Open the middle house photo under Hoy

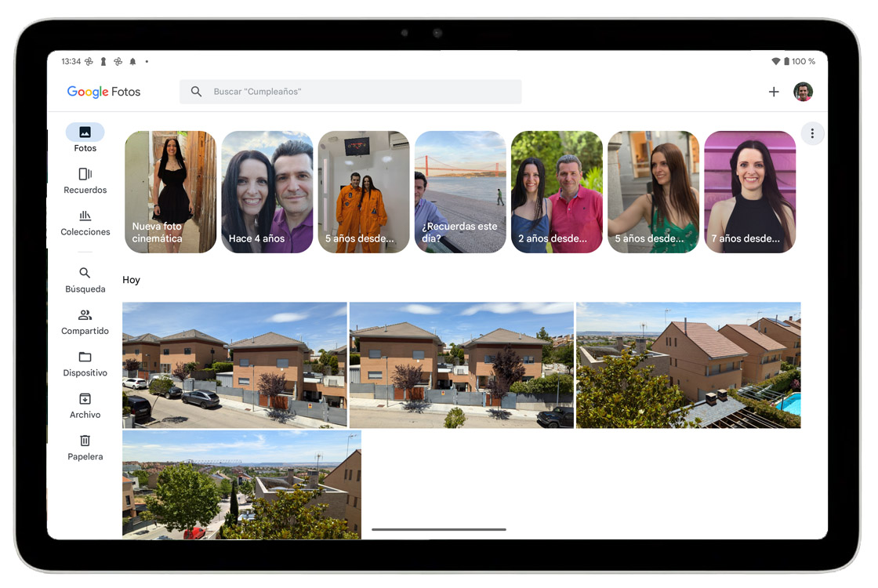click(462, 365)
